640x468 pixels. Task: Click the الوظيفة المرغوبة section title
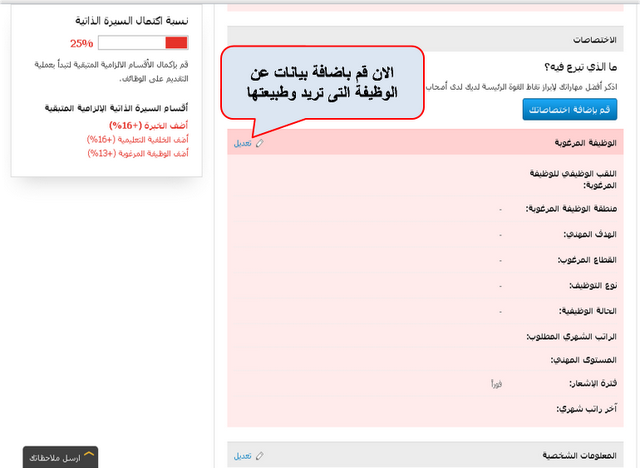(x=585, y=143)
